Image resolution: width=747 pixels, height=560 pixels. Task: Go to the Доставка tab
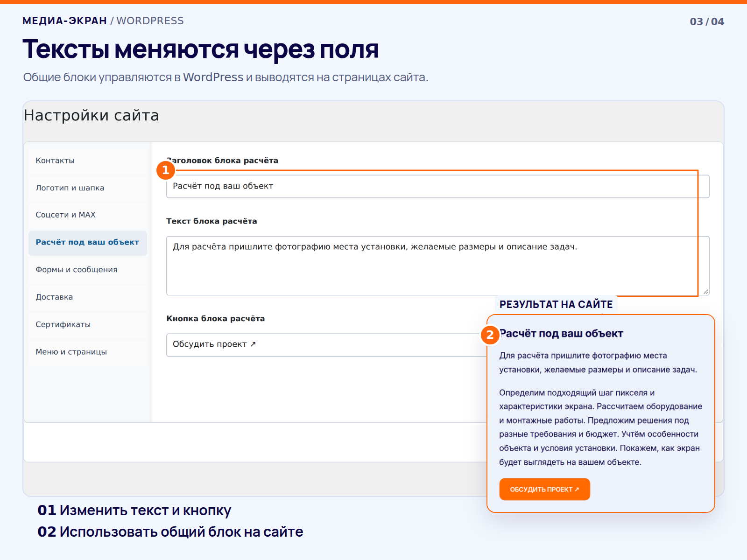[x=88, y=297]
